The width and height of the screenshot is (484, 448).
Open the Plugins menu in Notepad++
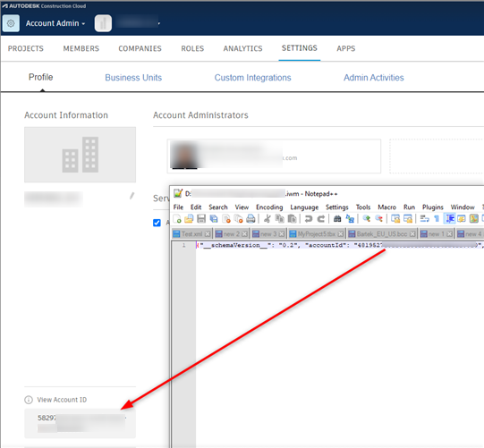coord(433,207)
